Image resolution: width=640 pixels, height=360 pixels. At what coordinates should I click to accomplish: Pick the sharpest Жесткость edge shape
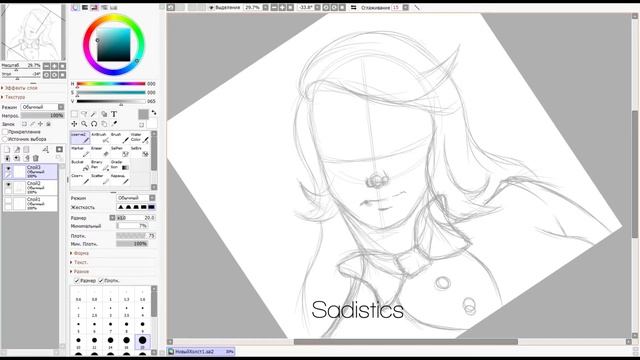121,207
